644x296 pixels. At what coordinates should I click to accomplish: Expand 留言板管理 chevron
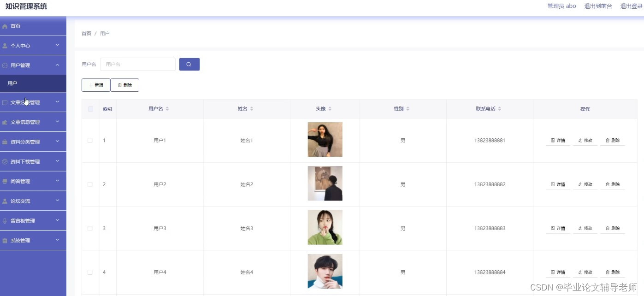(58, 220)
